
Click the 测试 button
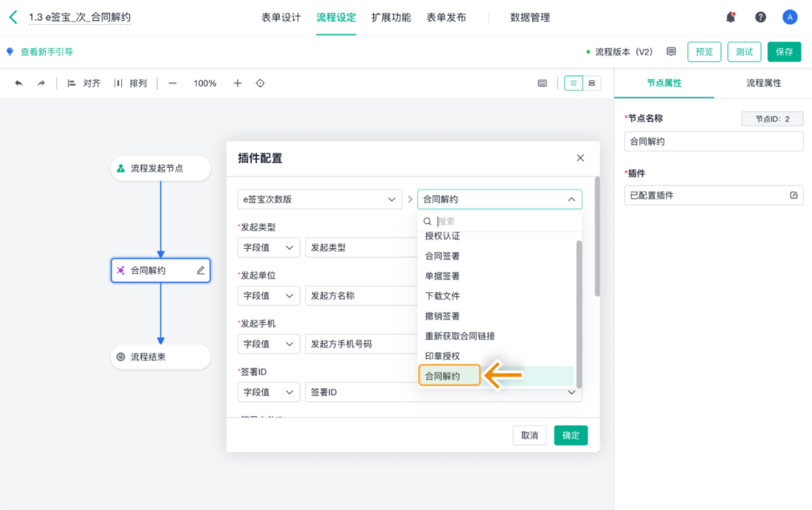point(744,52)
